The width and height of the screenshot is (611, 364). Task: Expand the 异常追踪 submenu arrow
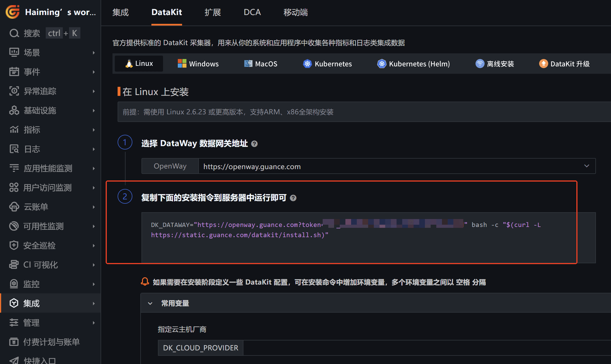94,91
